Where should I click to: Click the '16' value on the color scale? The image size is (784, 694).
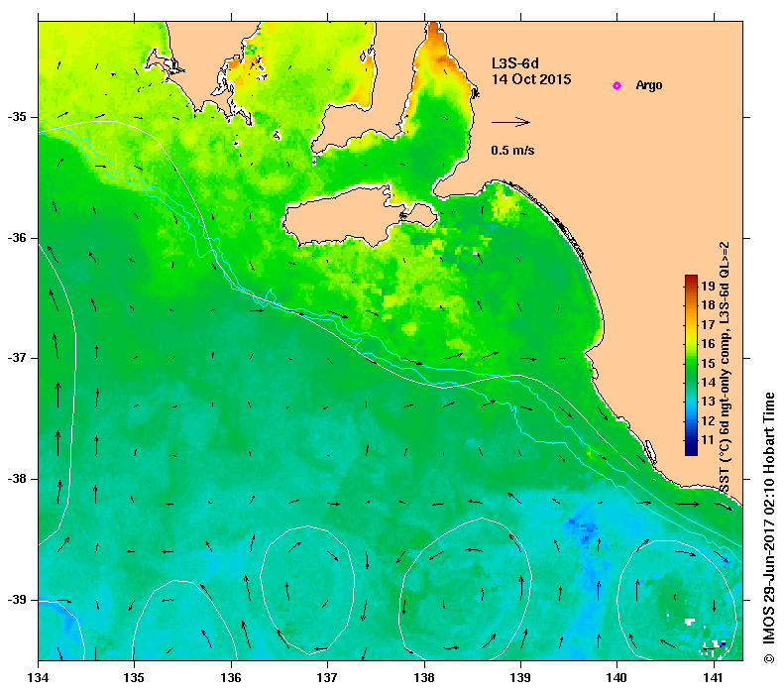[708, 343]
